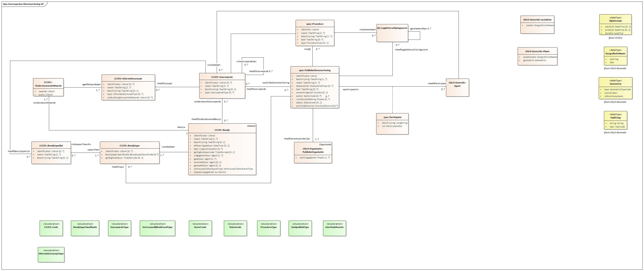644x271 pixels.
Task: Select the diagram tab Voorwaarden-Dienstverlening-AP
Action: pyautogui.click(x=23, y=4)
